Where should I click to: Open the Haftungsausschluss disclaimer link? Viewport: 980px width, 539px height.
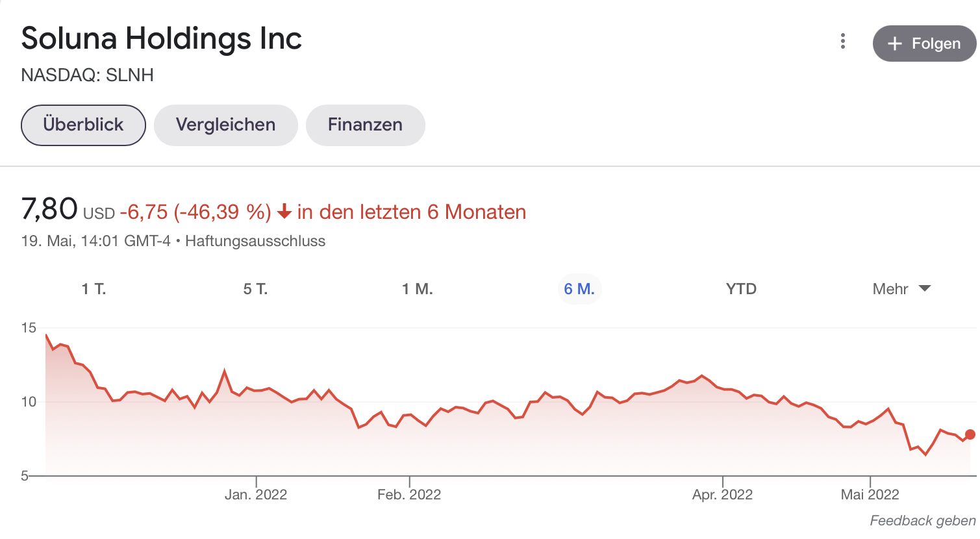255,241
